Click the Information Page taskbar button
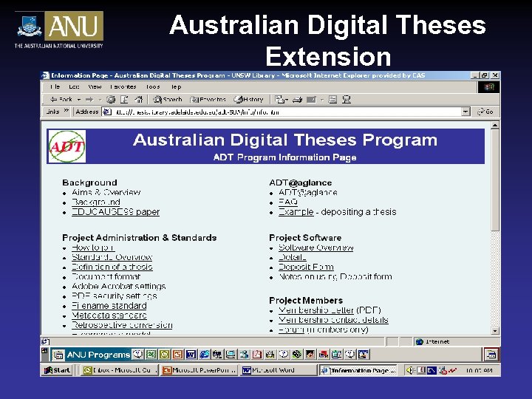532x399 pixels. point(358,370)
